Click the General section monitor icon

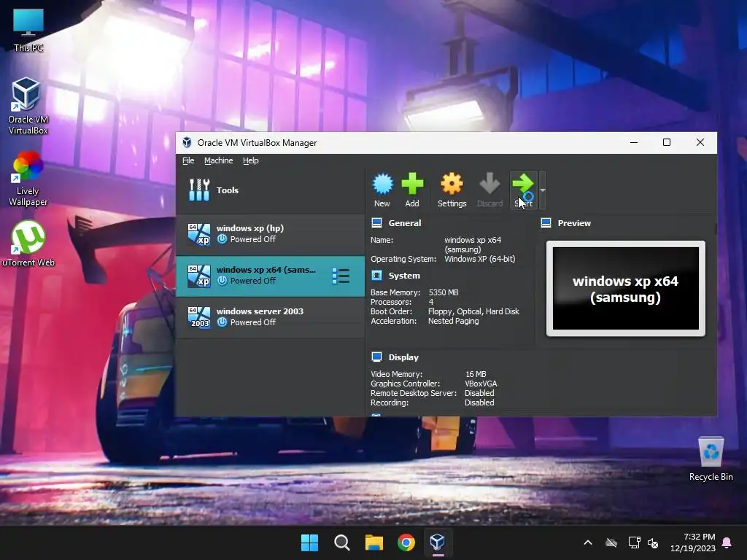(377, 223)
